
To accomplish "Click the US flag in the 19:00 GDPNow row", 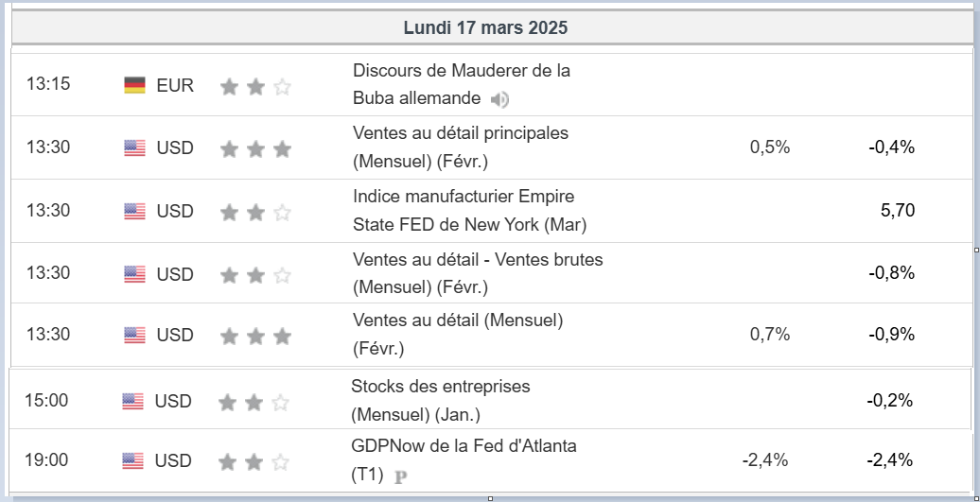I will 132,461.
